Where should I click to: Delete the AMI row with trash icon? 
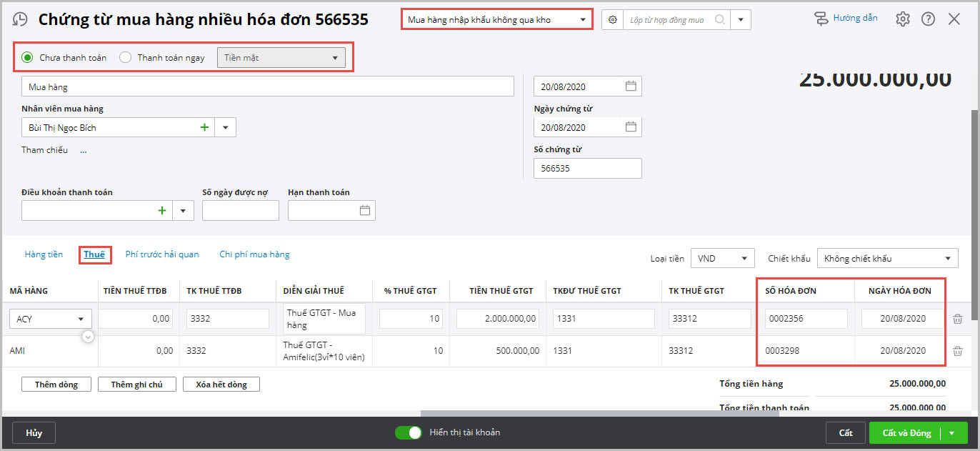(957, 351)
